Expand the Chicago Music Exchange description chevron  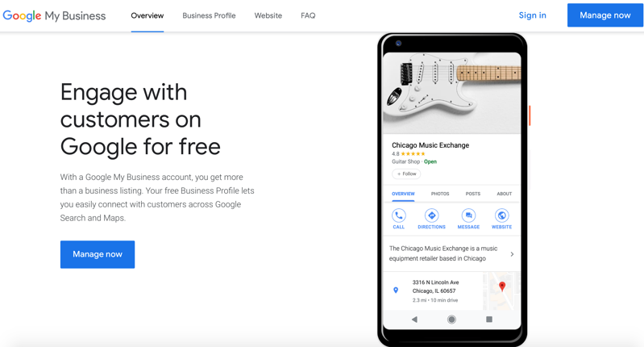coord(512,254)
